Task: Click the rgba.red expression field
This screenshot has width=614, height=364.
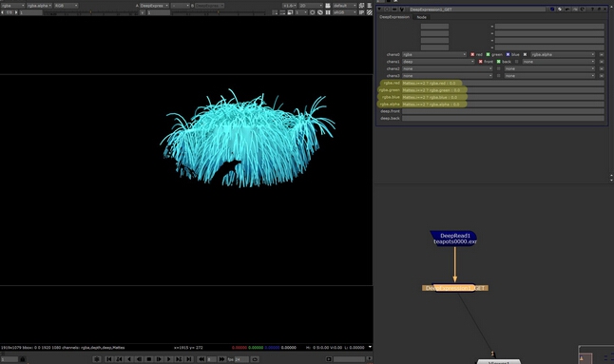Action: [x=503, y=83]
